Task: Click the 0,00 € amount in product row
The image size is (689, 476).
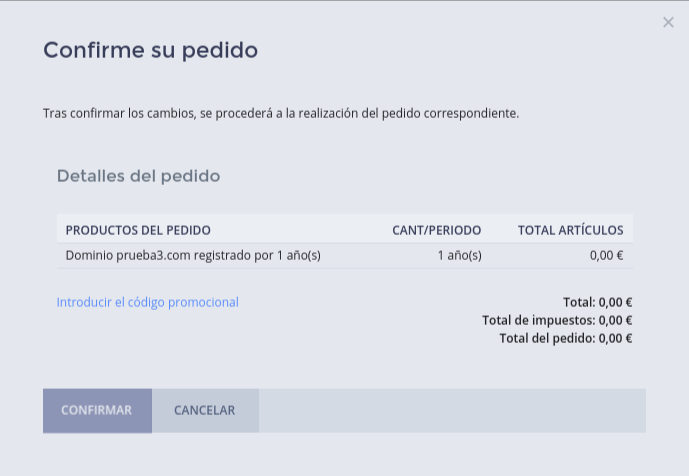Action: pyautogui.click(x=606, y=255)
